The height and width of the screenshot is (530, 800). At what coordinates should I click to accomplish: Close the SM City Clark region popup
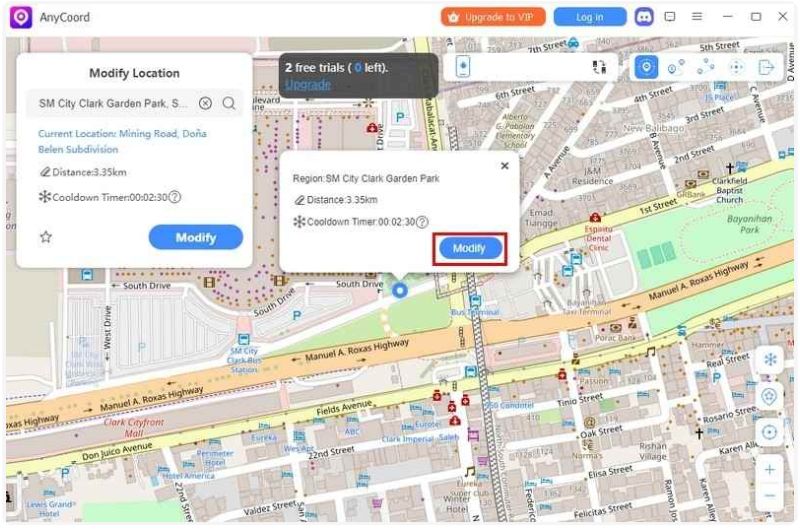504,166
